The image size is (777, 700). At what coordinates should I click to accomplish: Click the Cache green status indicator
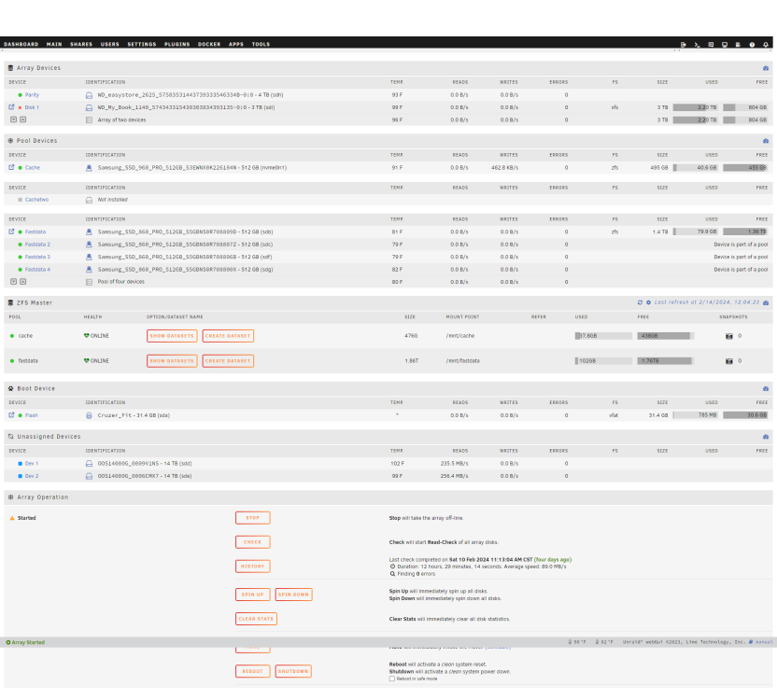pos(20,167)
